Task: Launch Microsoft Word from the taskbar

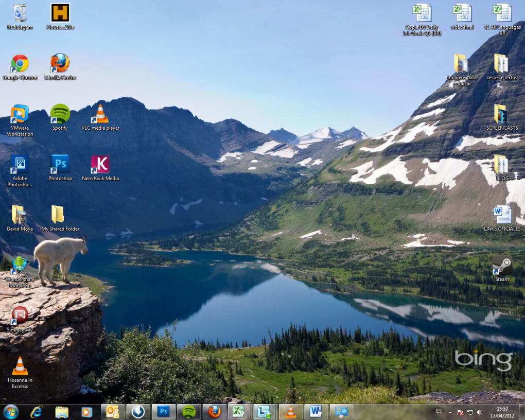Action: pos(315,411)
